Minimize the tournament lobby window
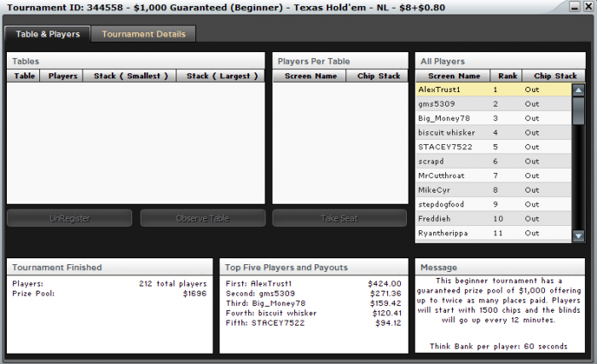Screen dimensions: 597x364 click(575, 7)
